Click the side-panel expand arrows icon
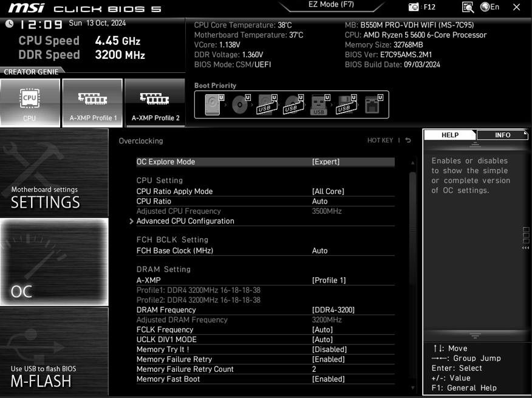The image size is (532, 398). pos(525,248)
